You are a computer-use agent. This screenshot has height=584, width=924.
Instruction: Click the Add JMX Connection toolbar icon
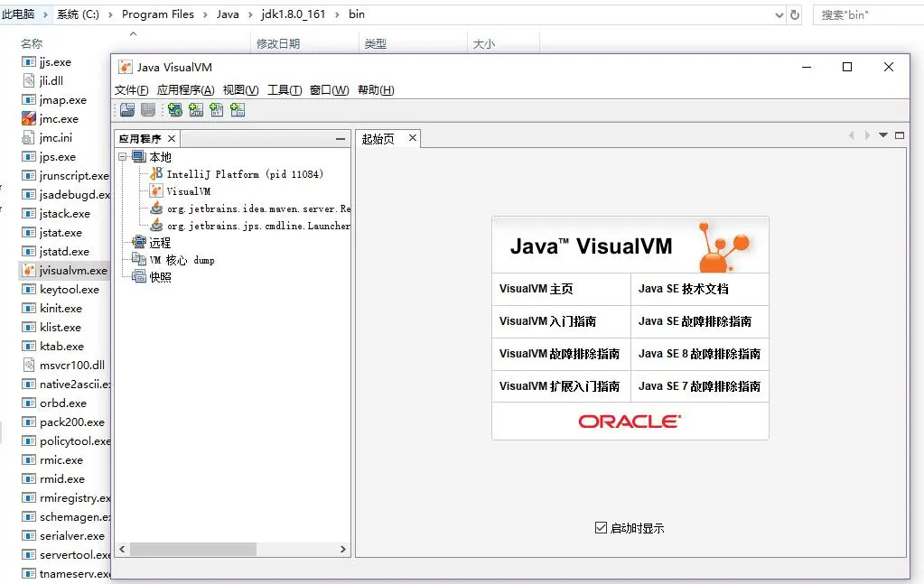196,109
